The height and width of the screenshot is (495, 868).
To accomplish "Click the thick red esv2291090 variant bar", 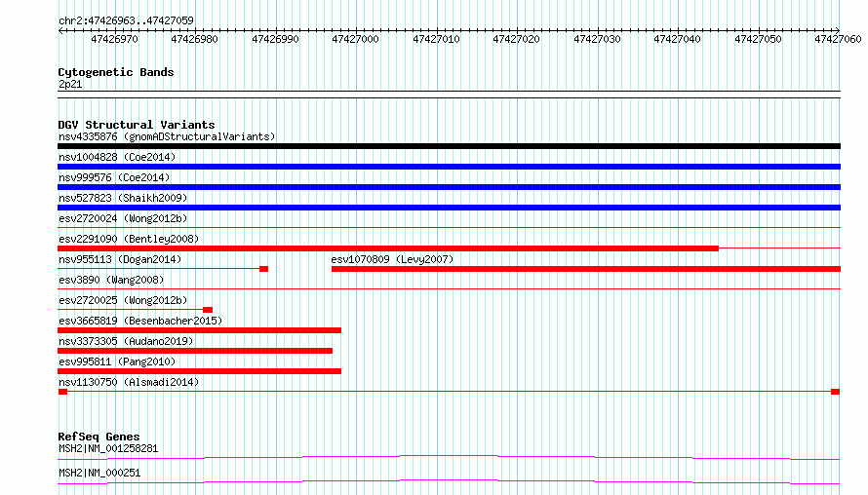I will click(388, 248).
